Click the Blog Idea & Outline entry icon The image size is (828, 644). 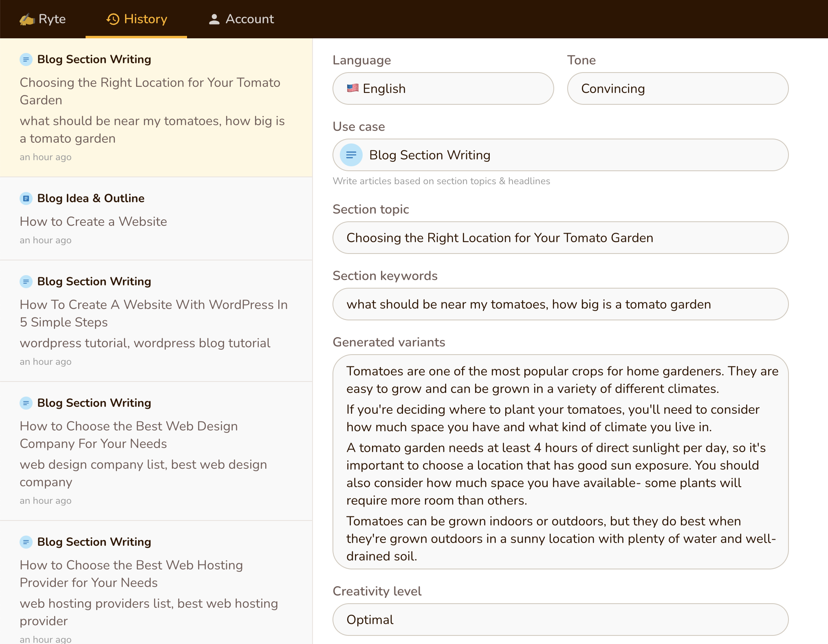click(x=26, y=198)
